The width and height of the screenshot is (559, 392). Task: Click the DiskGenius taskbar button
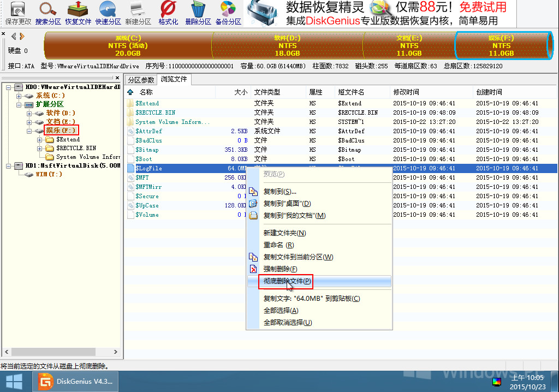point(75,381)
